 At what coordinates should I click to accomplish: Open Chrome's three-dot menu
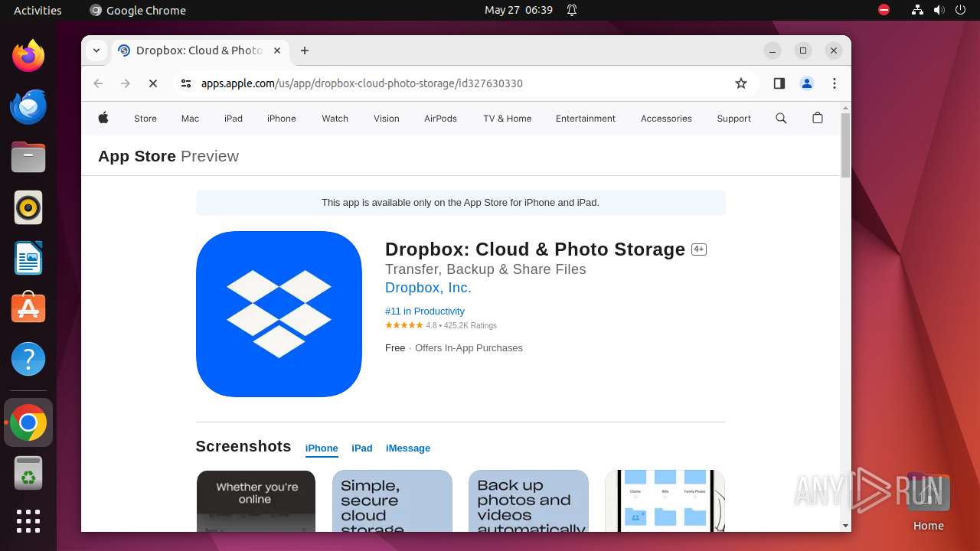[x=835, y=83]
